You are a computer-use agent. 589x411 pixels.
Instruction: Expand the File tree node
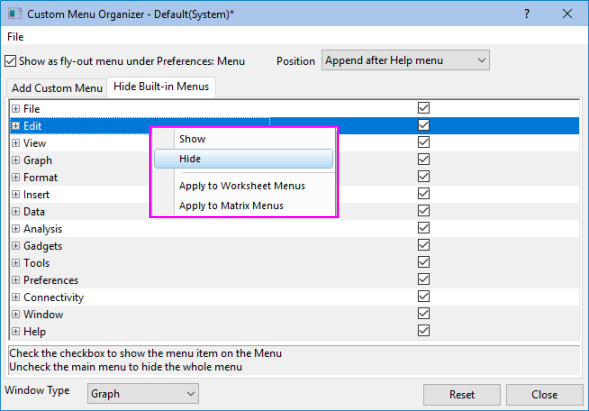click(x=15, y=109)
